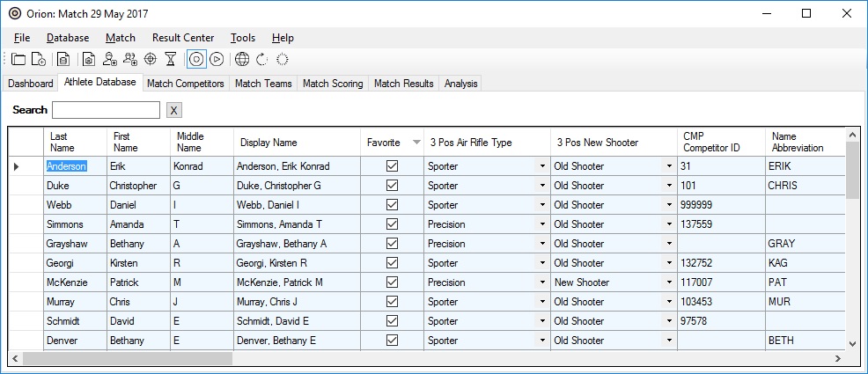Open database file toolbar icon
Viewport: 868px width, 374px height.
tap(63, 59)
